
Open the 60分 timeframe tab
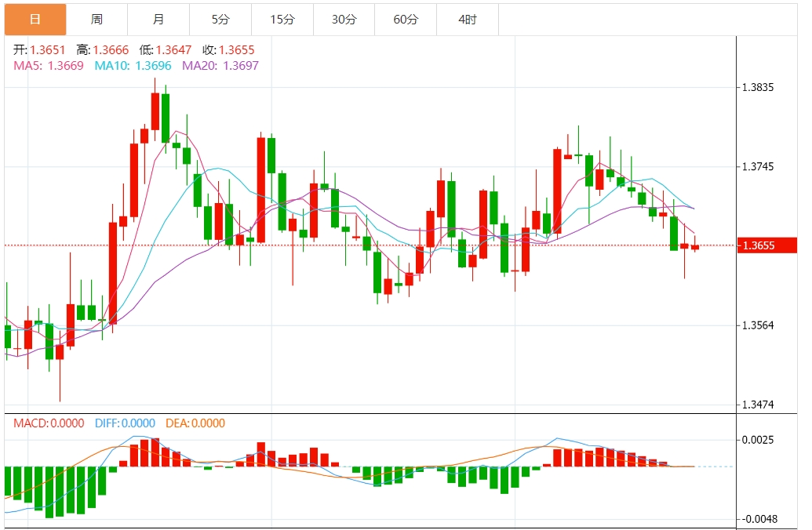[406, 20]
